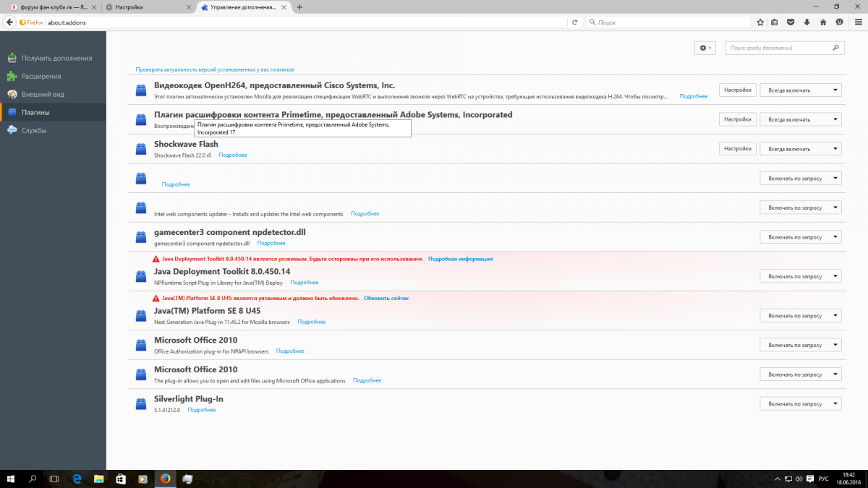Open the Windows Start button

(11, 479)
